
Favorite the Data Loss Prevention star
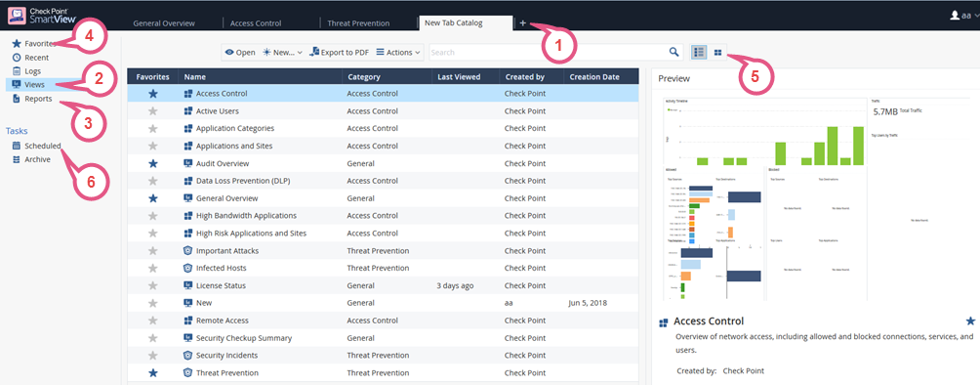tap(153, 181)
